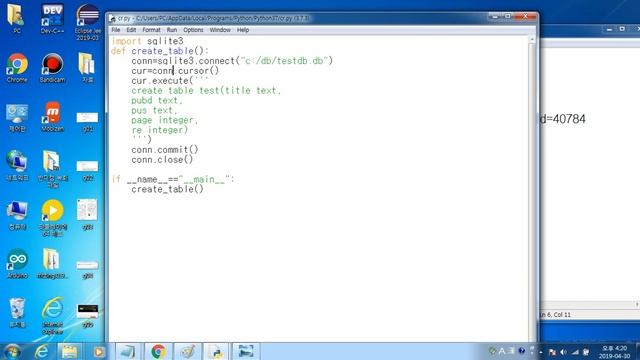Open the Arduino desktop shortcut
This screenshot has width=640, height=360.
[17, 264]
